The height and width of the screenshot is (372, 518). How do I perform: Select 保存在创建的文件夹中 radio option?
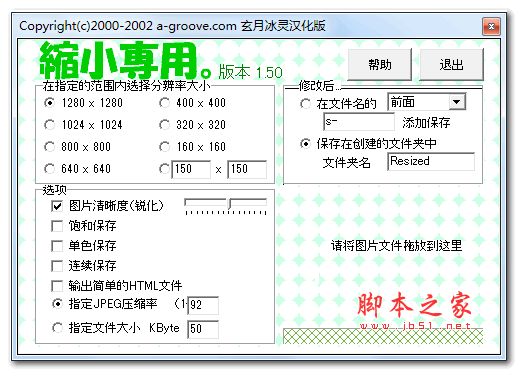coord(305,144)
